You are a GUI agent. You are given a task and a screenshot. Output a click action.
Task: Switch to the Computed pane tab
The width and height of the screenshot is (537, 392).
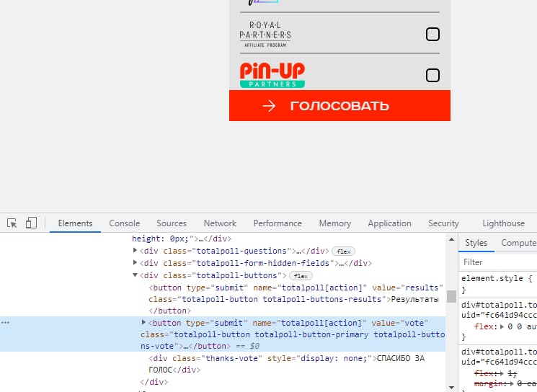point(518,243)
